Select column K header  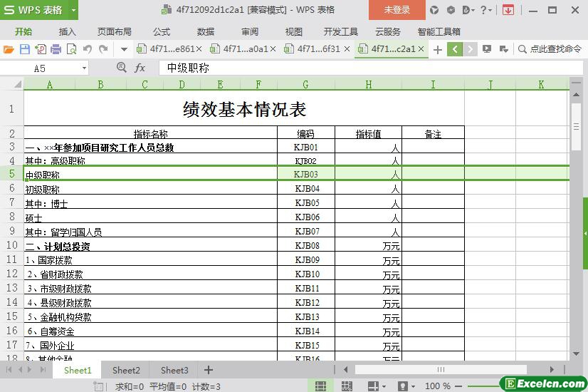541,85
